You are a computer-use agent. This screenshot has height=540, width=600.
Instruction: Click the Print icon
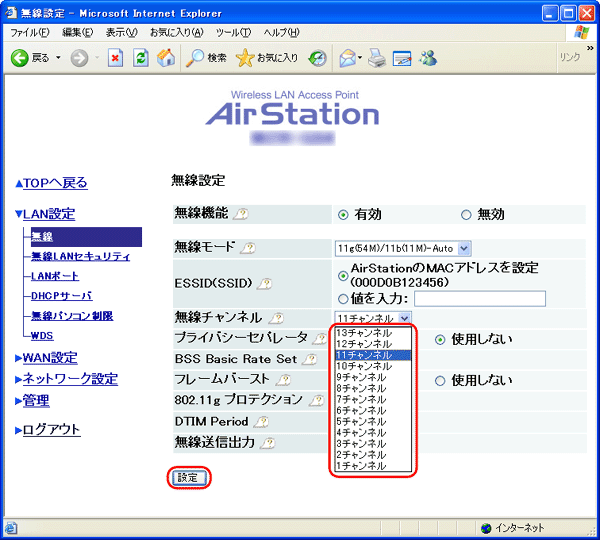(x=377, y=58)
